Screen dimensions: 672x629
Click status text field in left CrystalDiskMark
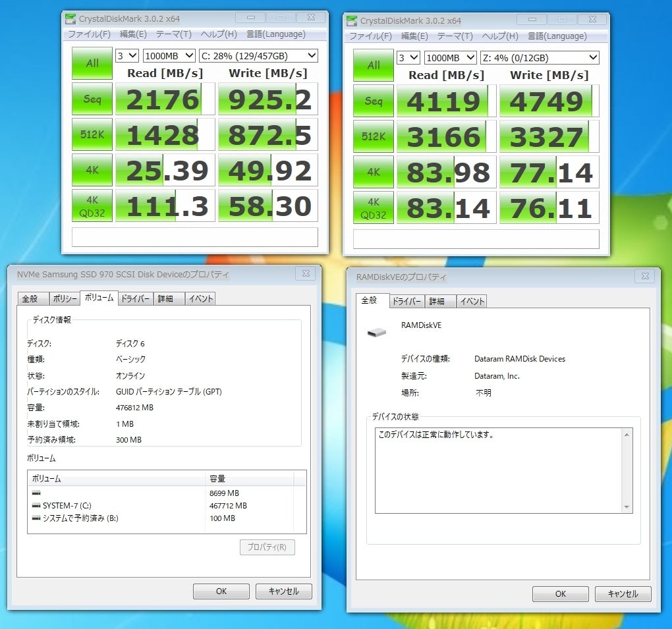click(195, 237)
